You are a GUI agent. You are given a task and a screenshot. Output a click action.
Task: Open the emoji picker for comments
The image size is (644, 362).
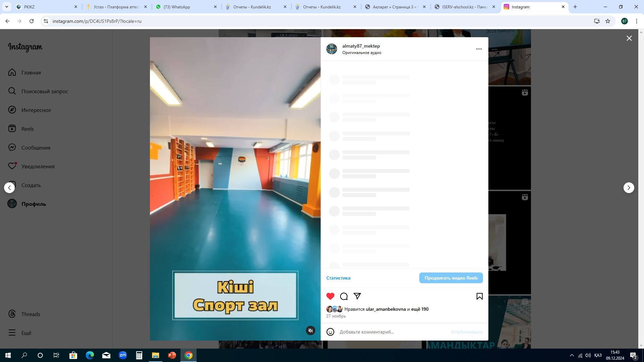pos(330,332)
